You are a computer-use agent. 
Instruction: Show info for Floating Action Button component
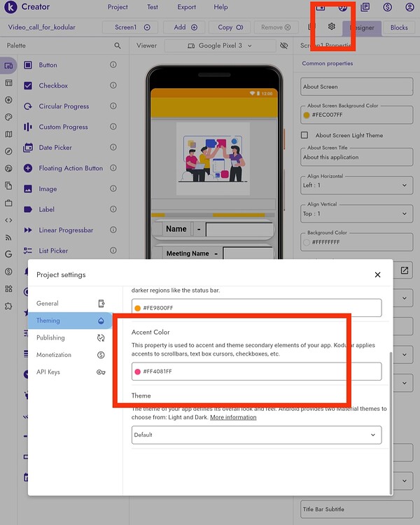pyautogui.click(x=113, y=168)
